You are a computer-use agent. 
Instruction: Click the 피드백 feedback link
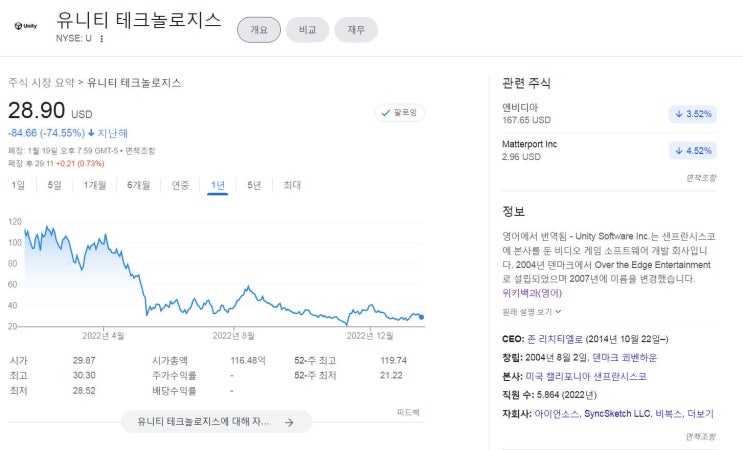(x=408, y=413)
